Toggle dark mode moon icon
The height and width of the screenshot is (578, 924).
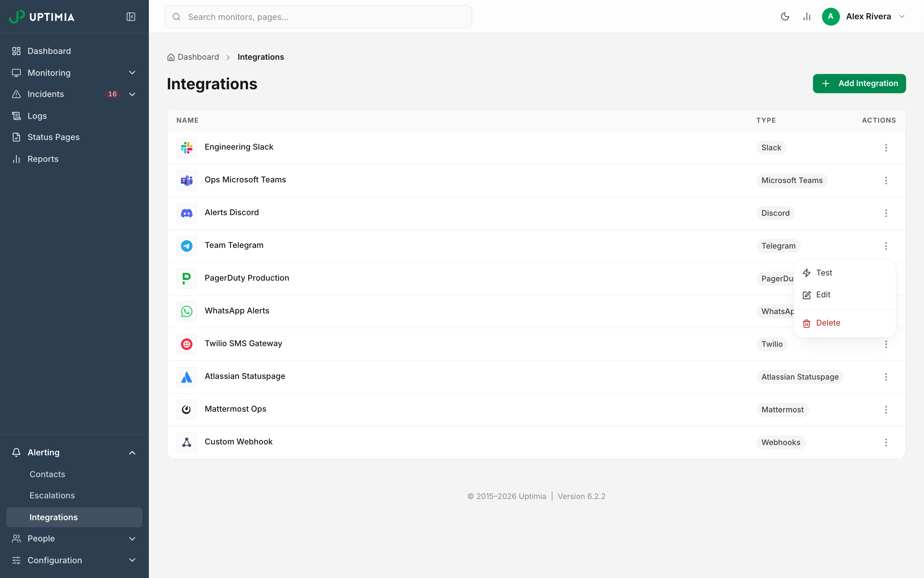(x=785, y=16)
